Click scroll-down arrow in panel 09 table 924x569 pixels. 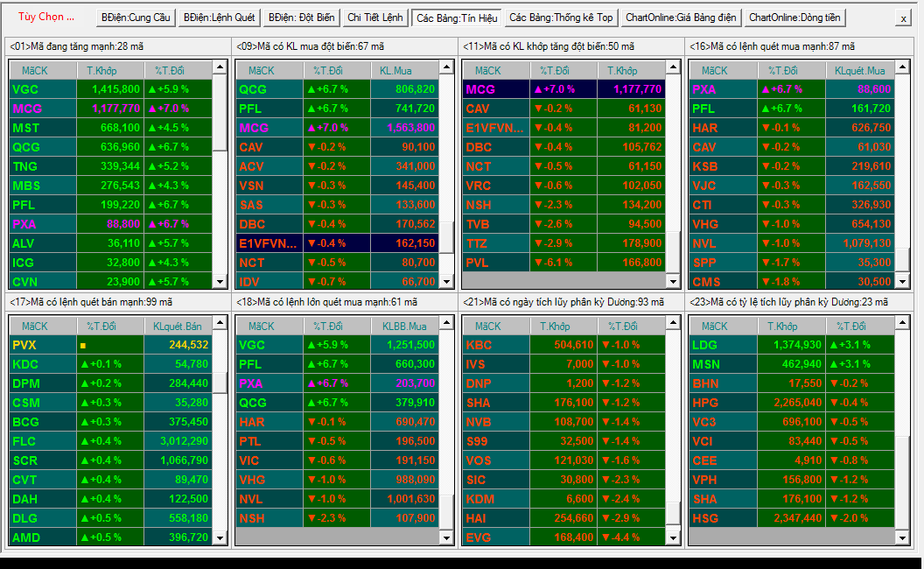click(x=446, y=281)
